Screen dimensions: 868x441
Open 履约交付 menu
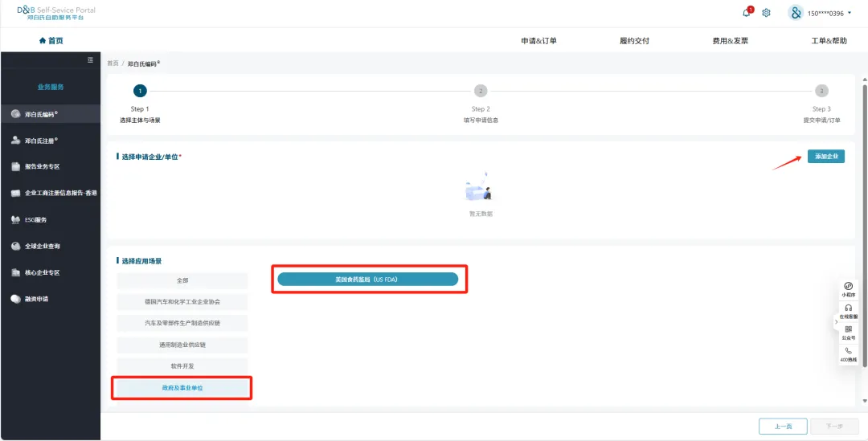(x=634, y=41)
